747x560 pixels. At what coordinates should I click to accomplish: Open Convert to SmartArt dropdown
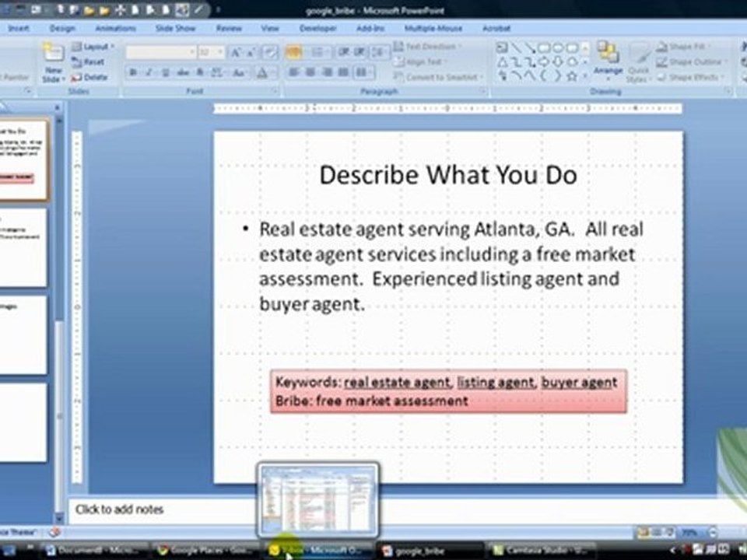tap(438, 77)
